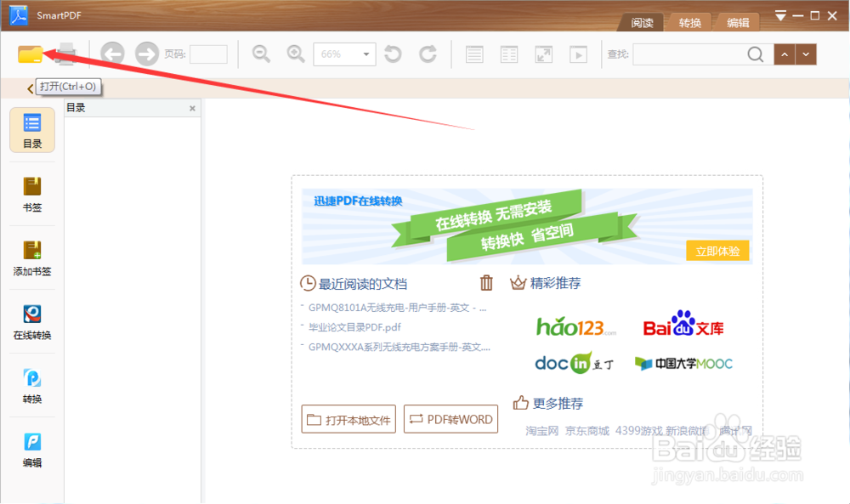This screenshot has height=504, width=850.
Task: Open 书签 in the sidebar
Action: 32,194
